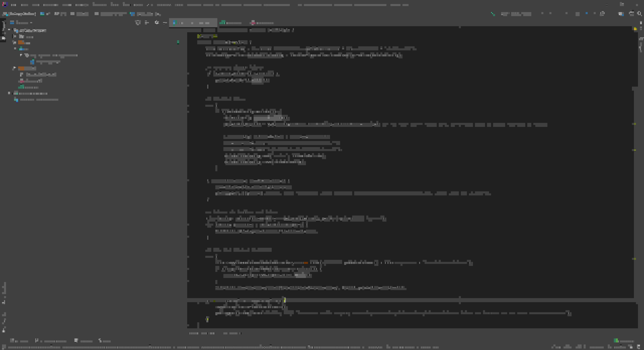The width and height of the screenshot is (644, 350).
Task: Click the locate-current-file target icon in Project panel
Action: pyautogui.click(x=138, y=23)
